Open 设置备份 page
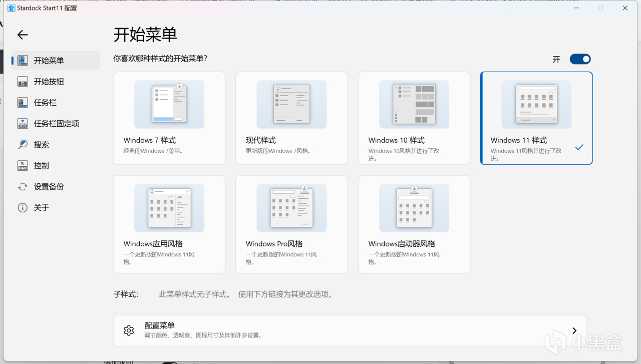The image size is (641, 364). 56,187
